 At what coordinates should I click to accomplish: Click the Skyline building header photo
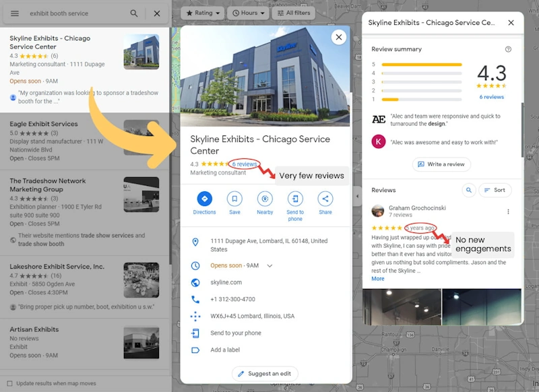pos(265,76)
